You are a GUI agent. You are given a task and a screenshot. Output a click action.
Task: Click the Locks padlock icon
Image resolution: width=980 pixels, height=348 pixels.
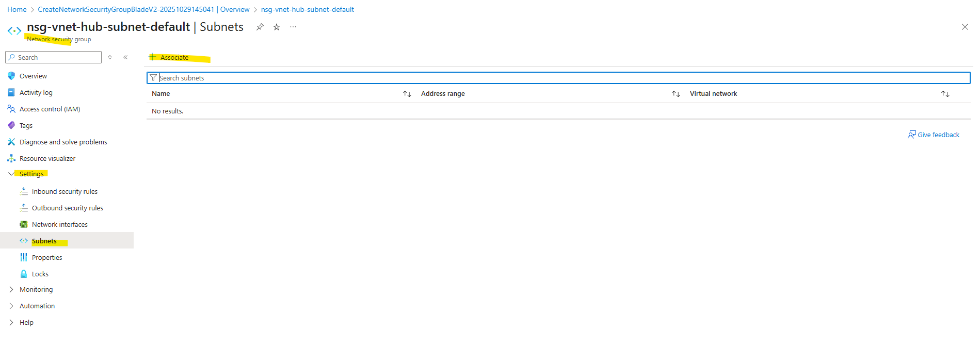tap(24, 274)
